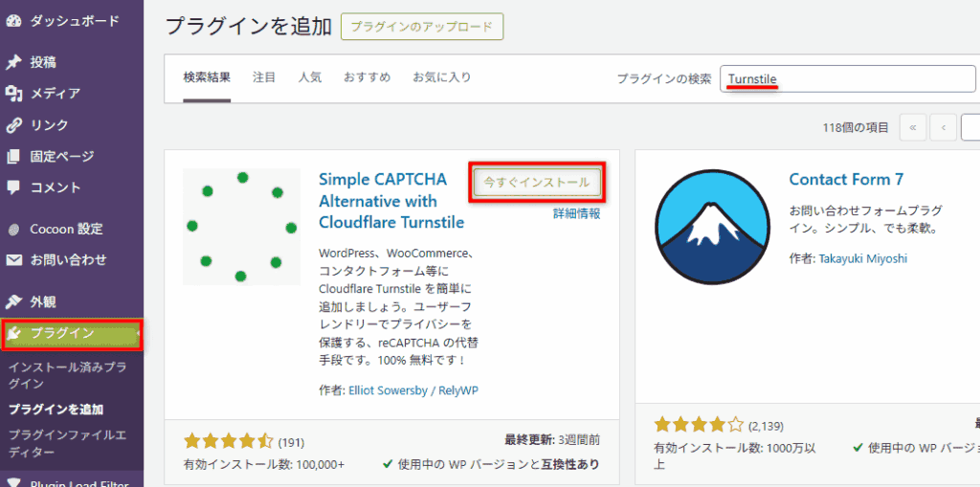Click the envelope icon for お問い合わせ
Image resolution: width=980 pixels, height=487 pixels.
13,260
